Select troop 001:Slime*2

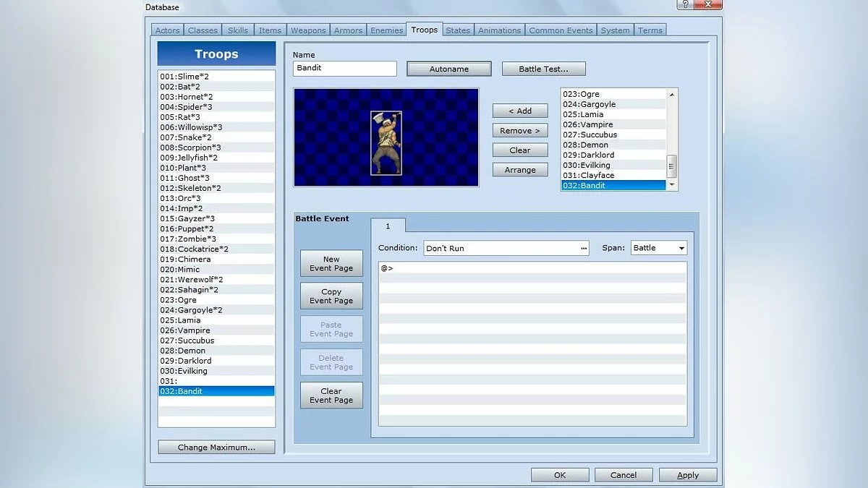216,76
